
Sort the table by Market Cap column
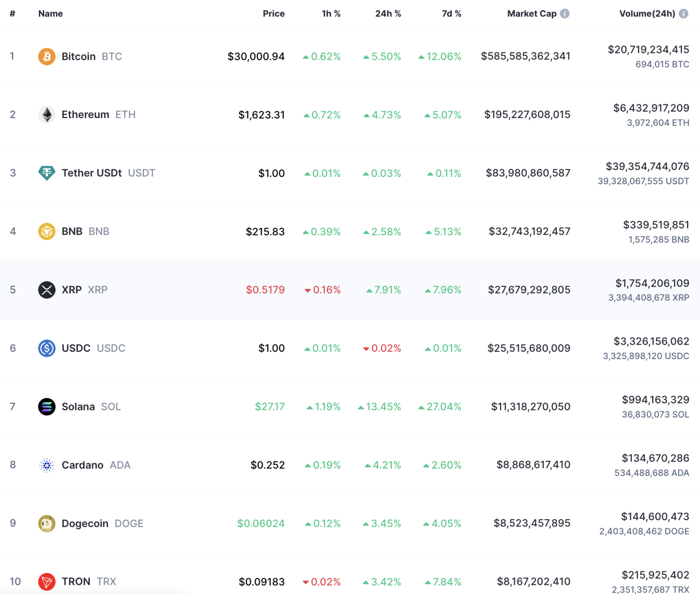point(532,13)
